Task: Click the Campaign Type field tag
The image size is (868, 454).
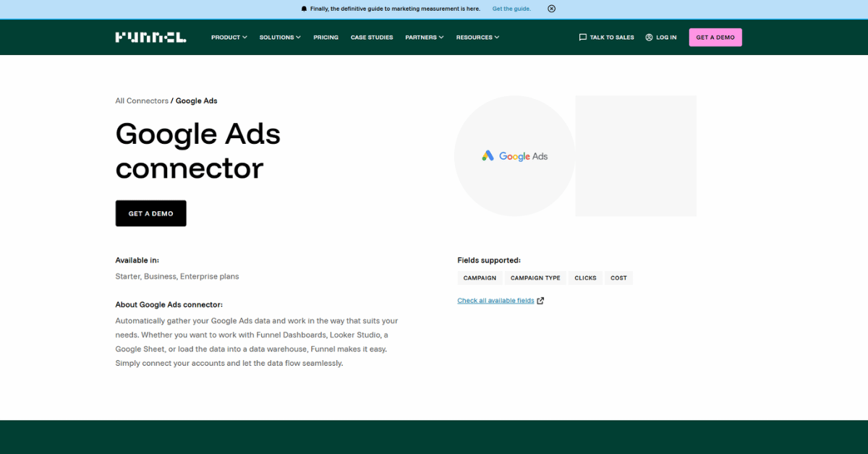Action: coord(535,278)
